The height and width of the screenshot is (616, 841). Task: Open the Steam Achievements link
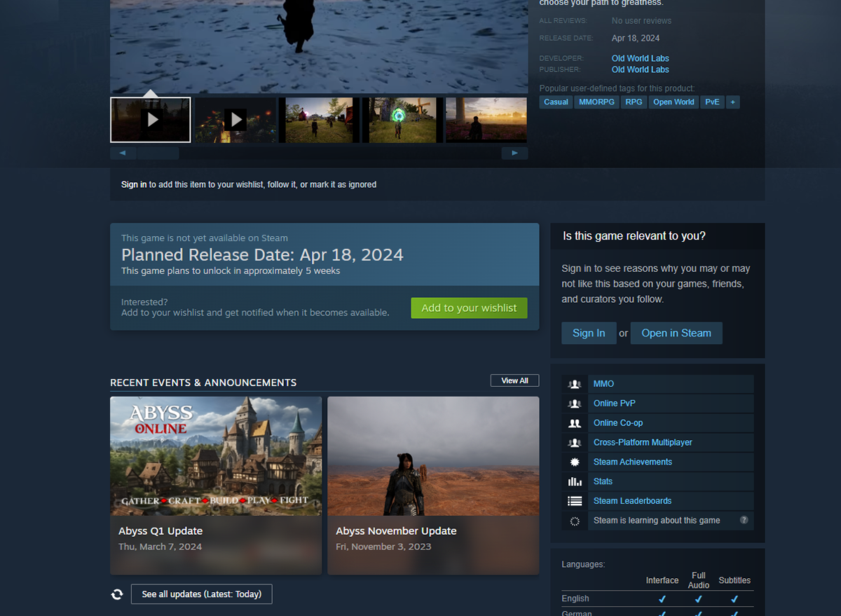633,462
